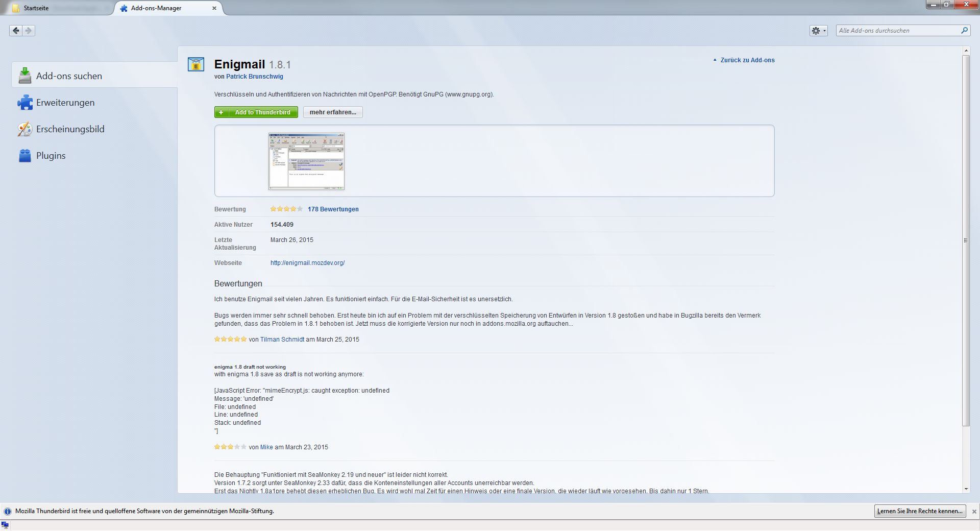This screenshot has height=531, width=980.
Task: Select Add-ons suchen in sidebar
Action: pyautogui.click(x=69, y=76)
